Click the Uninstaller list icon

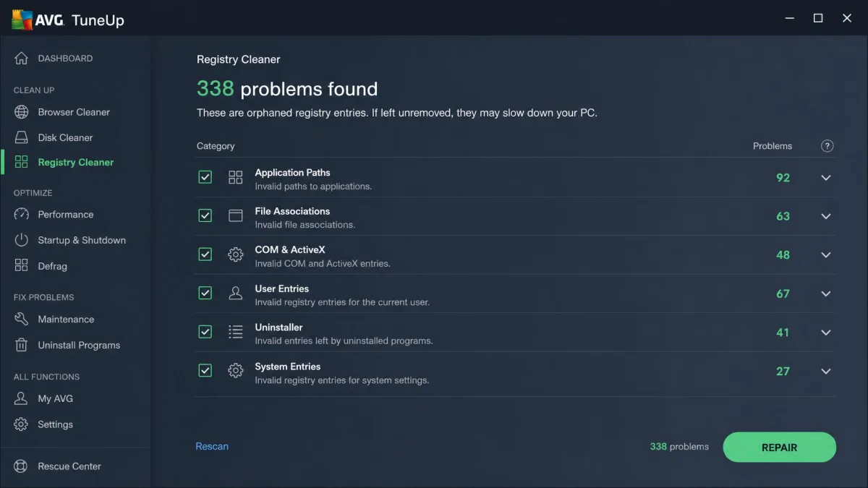pos(236,332)
